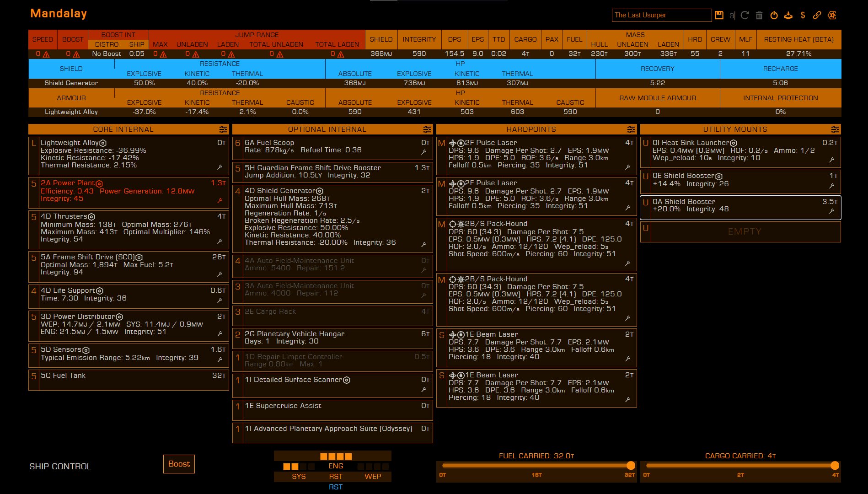868x494 pixels.
Task: Click the reload build circular arrow icon
Action: point(745,15)
